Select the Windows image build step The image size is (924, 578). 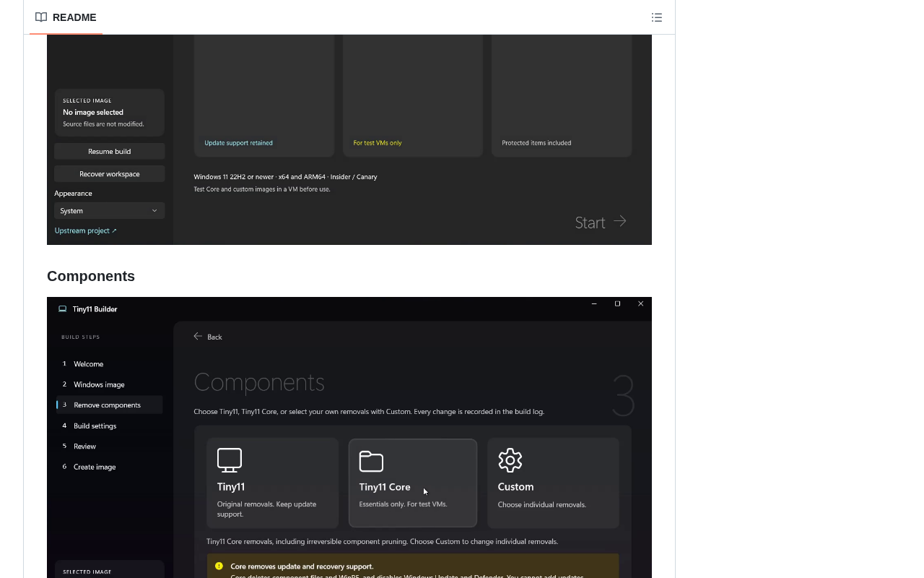(x=110, y=384)
